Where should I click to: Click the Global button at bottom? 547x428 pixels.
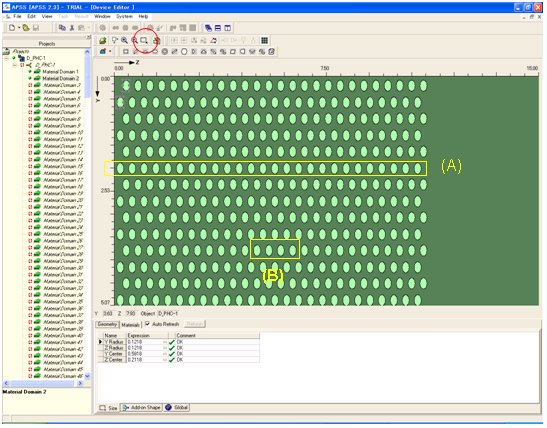177,407
